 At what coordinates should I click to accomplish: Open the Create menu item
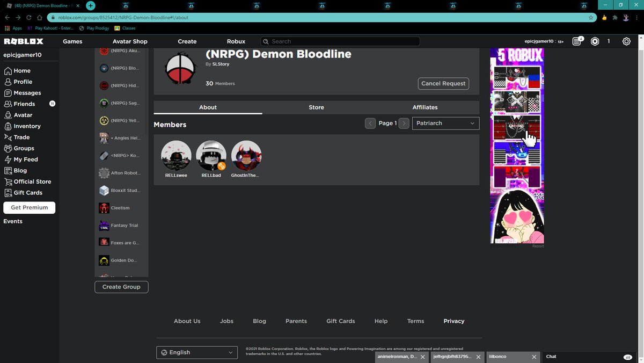click(187, 41)
